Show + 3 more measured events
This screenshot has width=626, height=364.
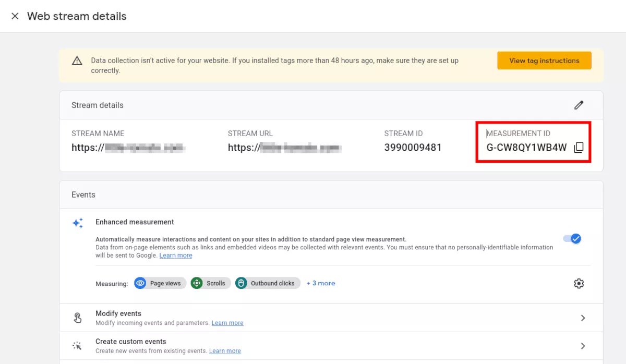click(321, 283)
